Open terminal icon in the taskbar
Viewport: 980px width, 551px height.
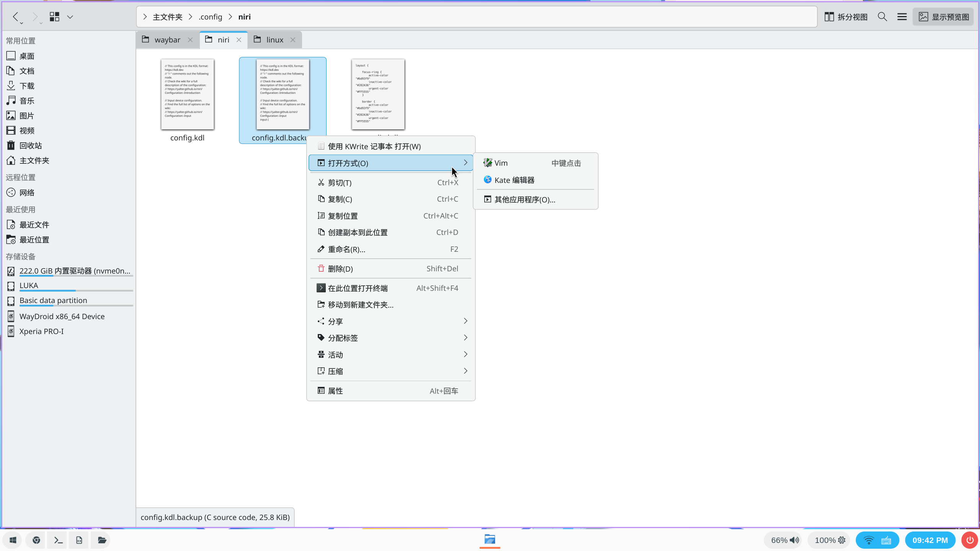click(x=58, y=540)
